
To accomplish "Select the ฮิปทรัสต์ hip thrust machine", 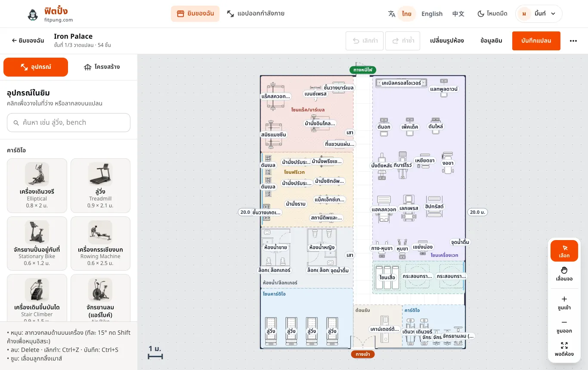I will click(434, 206).
